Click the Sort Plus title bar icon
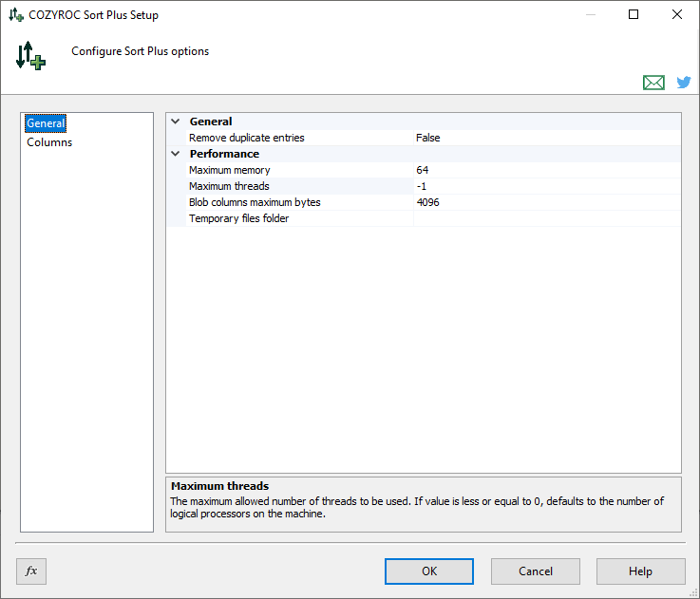700x599 pixels. click(16, 15)
